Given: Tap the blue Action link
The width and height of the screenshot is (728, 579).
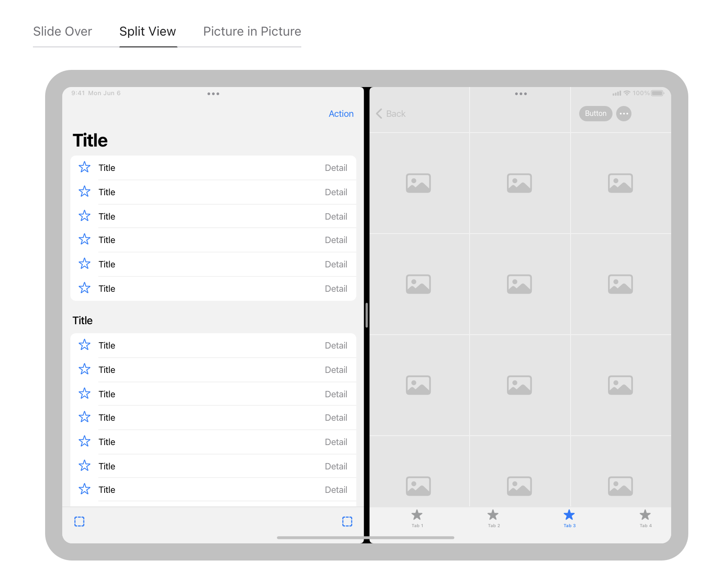Looking at the screenshot, I should 341,114.
